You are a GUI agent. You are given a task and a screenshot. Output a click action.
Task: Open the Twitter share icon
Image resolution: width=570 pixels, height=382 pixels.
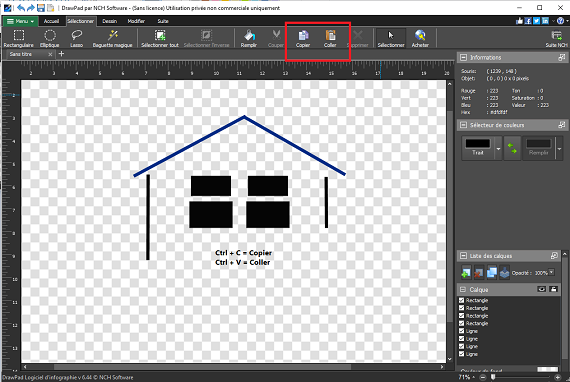(537, 21)
